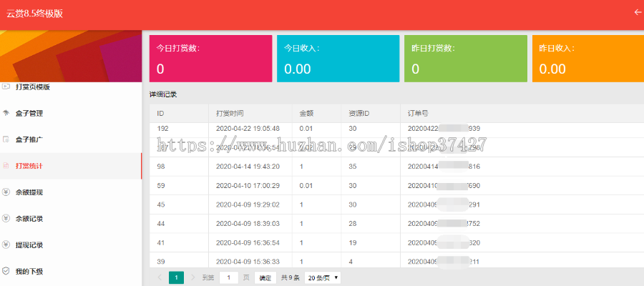This screenshot has width=644, height=286.
Task: Click the 盒子推广 sidebar icon
Action: coord(6,139)
